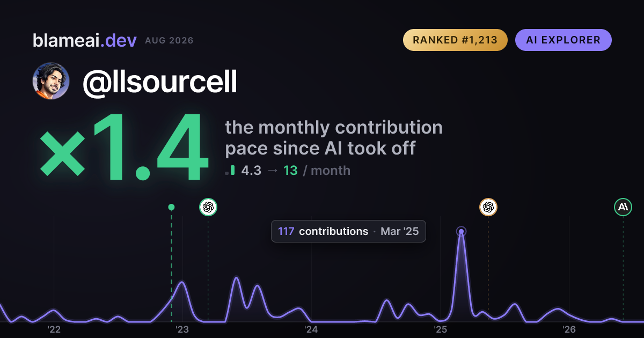Click the purple peak point for Mar '25
The image size is (644, 338).
click(461, 232)
